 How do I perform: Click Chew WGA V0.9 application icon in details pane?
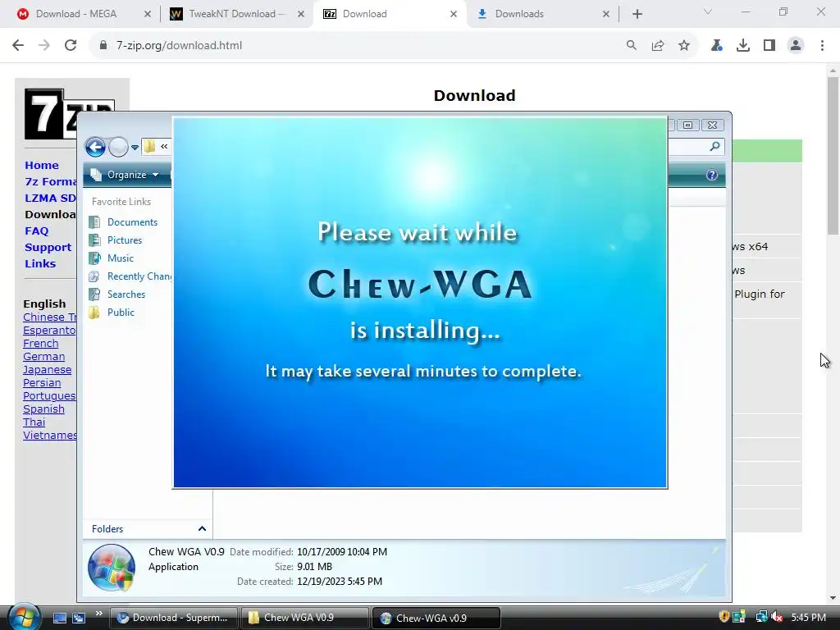[112, 568]
